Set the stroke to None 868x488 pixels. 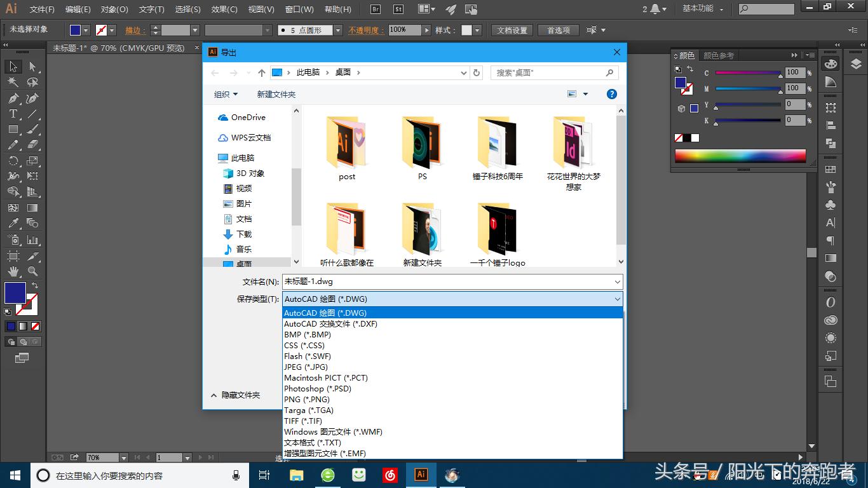tap(36, 327)
